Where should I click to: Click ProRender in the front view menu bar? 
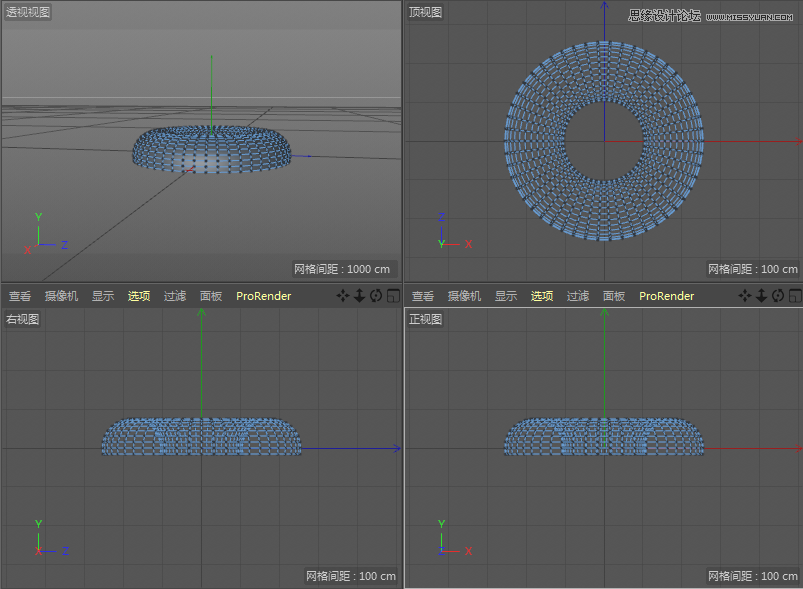pyautogui.click(x=667, y=296)
